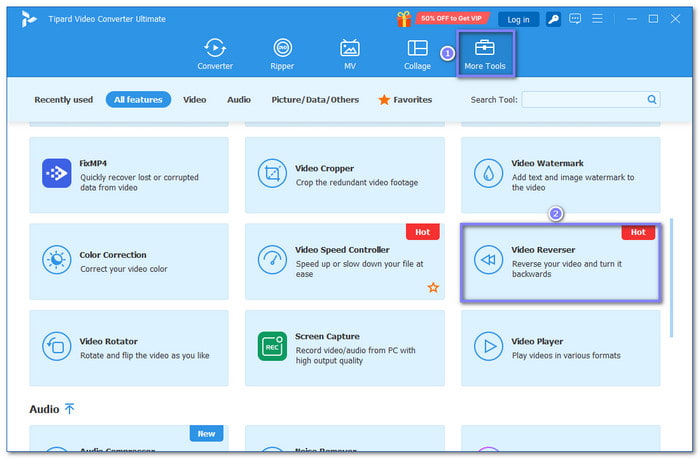Select the More Tools toolbox icon
This screenshot has width=700, height=459.
coord(485,48)
